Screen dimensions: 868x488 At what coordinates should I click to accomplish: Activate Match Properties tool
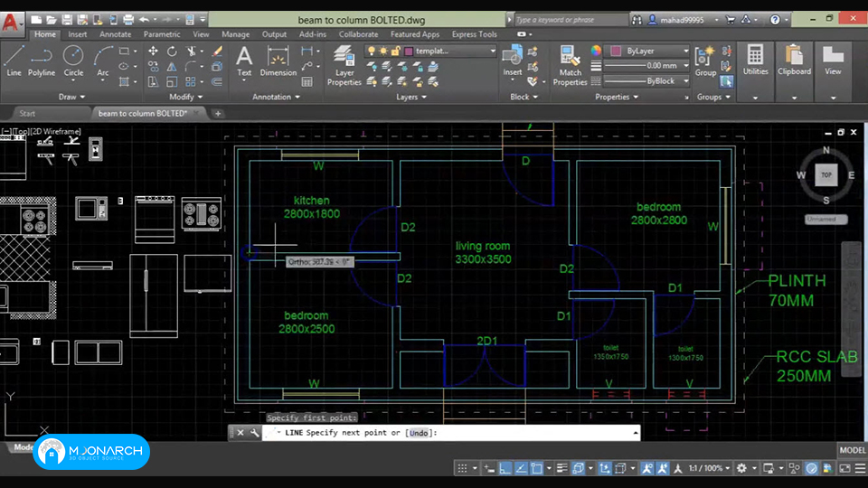[x=570, y=65]
